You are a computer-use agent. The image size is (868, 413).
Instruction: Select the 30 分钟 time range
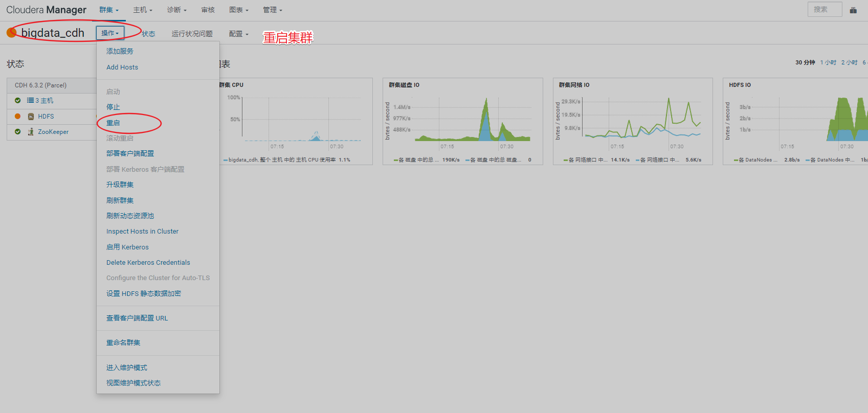click(805, 62)
